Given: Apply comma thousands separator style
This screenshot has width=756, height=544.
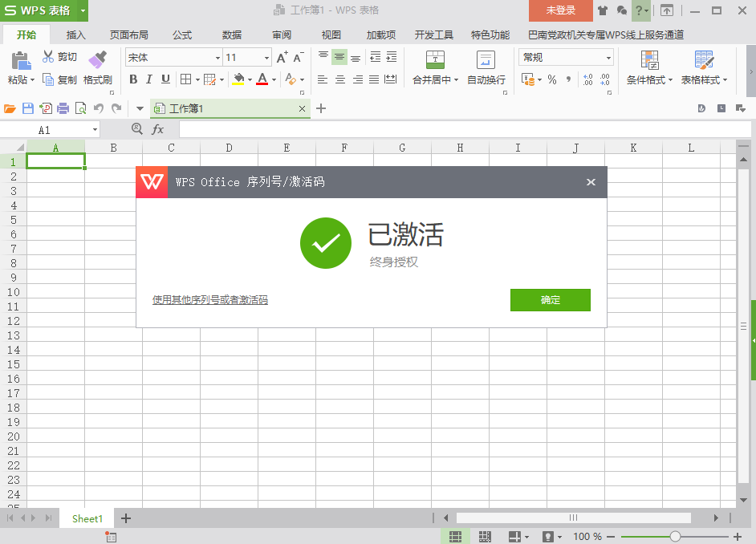Looking at the screenshot, I should coord(569,79).
